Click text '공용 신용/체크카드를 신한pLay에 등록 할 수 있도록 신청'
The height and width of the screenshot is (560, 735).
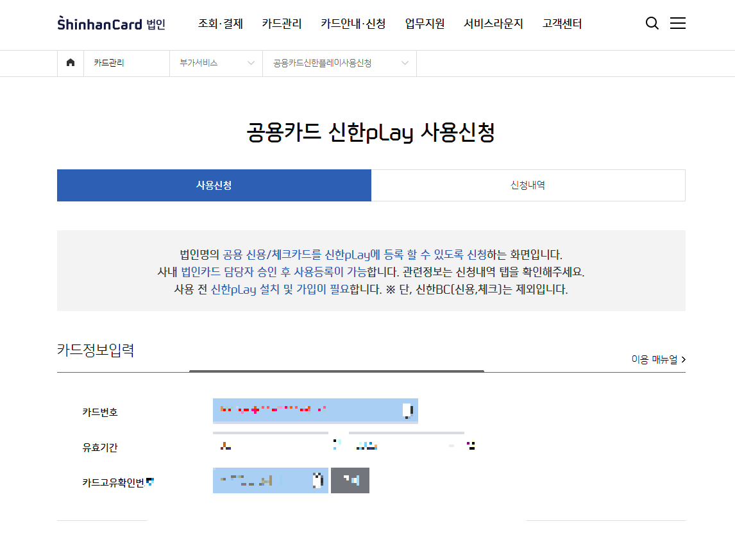[x=355, y=255]
